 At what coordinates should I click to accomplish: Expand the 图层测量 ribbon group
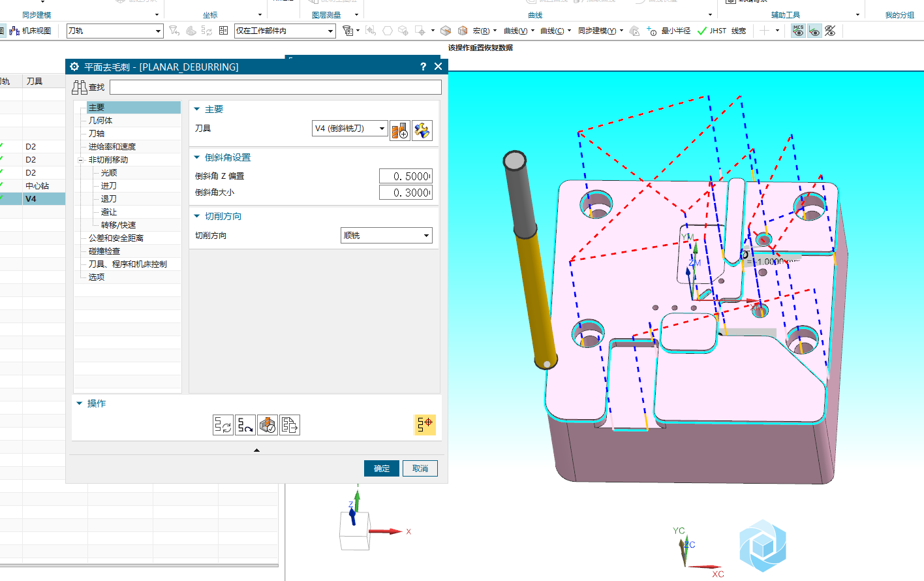356,14
